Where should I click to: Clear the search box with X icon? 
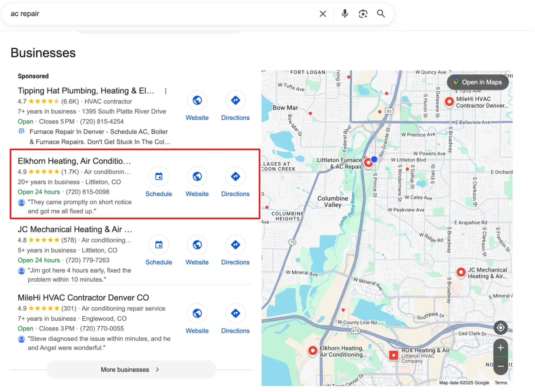tap(323, 14)
